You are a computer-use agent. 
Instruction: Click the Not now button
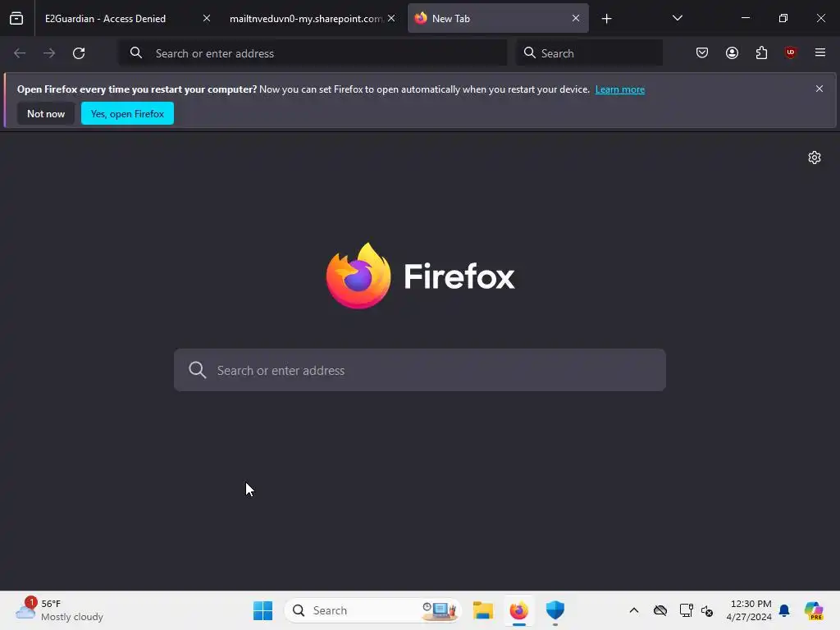pyautogui.click(x=46, y=113)
